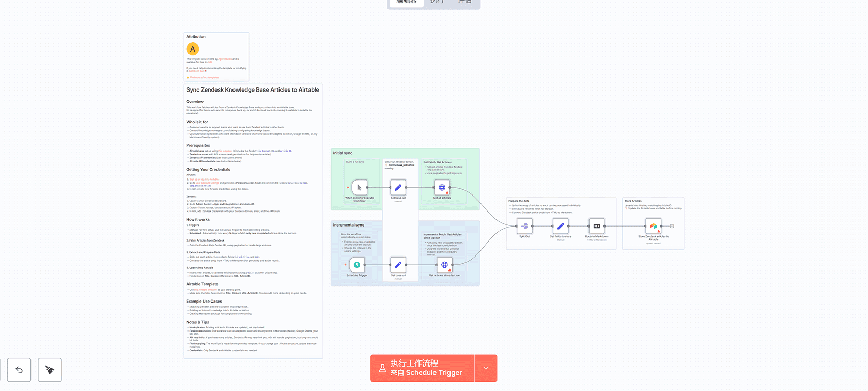Select the Schedule Trigger clock node
Screen dimensions: 868x391
click(x=357, y=265)
